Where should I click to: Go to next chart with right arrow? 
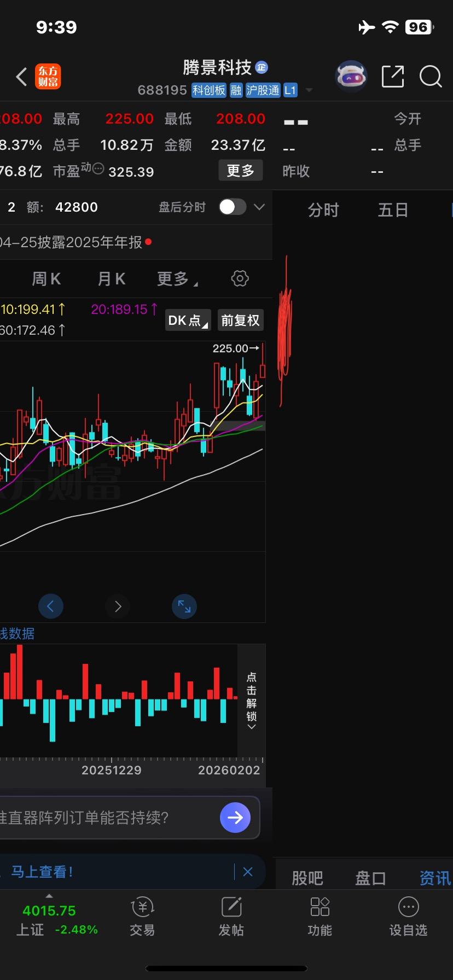pyautogui.click(x=118, y=606)
